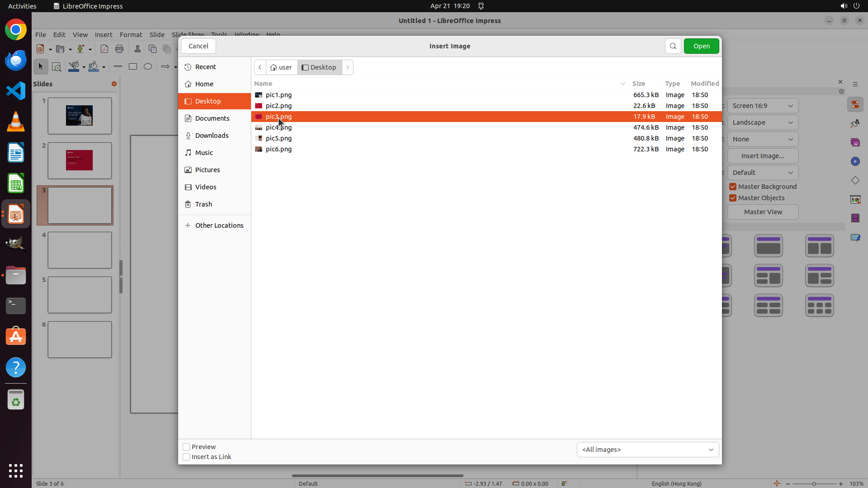Screen dimensions: 868x488
Task: Enable the Preview checkbox
Action: point(186,447)
